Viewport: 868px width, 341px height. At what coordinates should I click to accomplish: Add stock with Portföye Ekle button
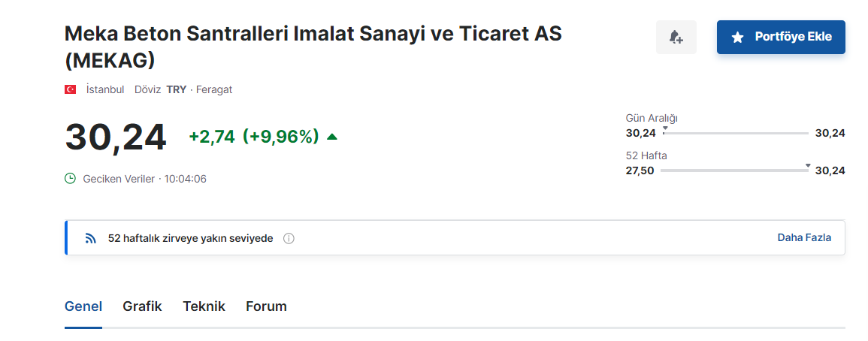(781, 37)
